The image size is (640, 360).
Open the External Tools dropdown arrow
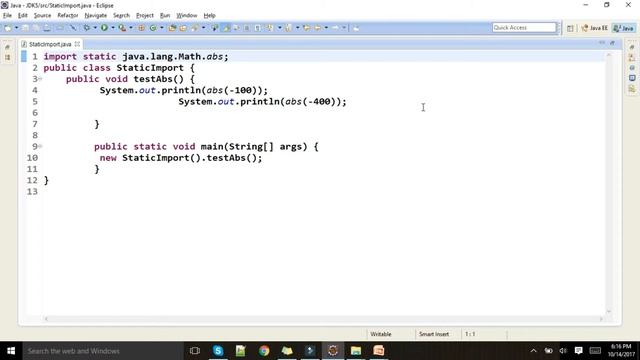[x=131, y=28]
